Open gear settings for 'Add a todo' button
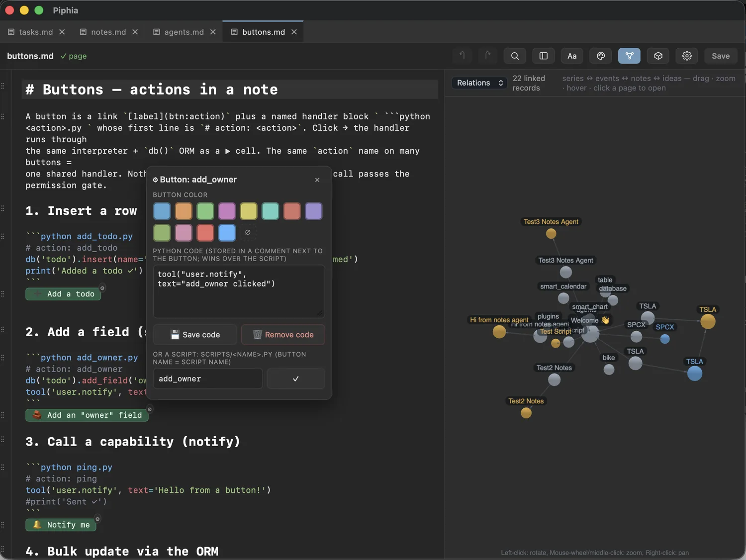The image size is (746, 560). (x=102, y=288)
